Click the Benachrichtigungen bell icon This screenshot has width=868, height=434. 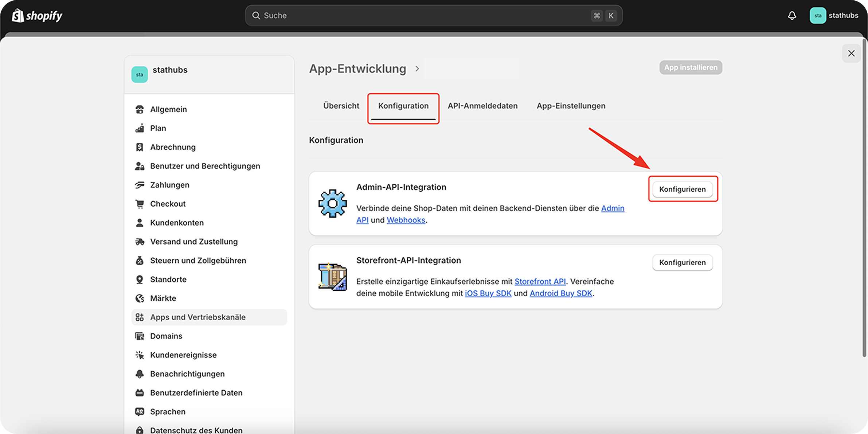pos(140,374)
